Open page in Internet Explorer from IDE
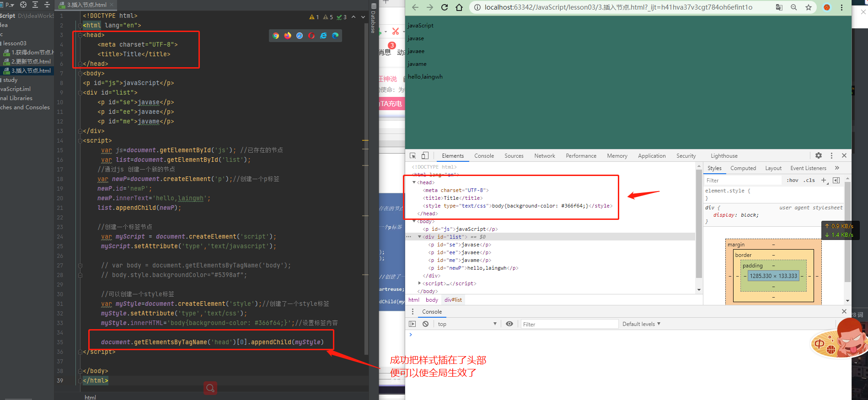 coord(323,36)
